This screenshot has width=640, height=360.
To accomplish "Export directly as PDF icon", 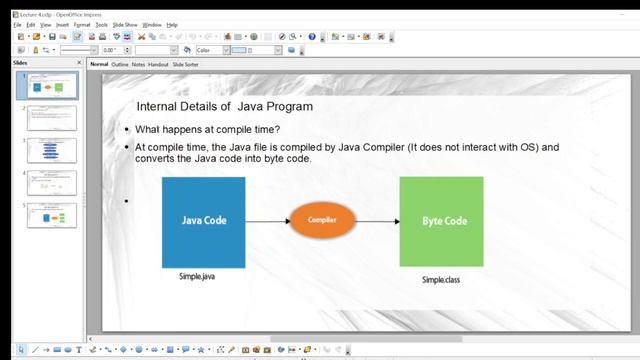I will tap(92, 37).
